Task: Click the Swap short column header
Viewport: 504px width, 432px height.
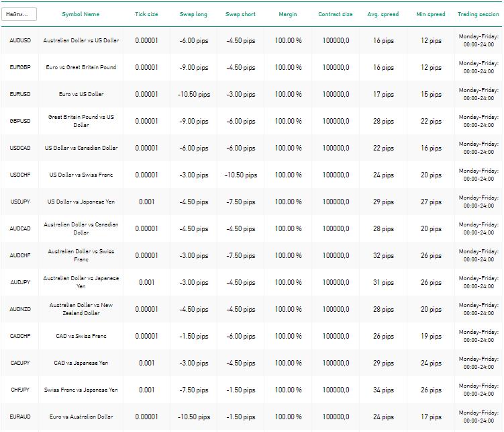Action: point(240,14)
